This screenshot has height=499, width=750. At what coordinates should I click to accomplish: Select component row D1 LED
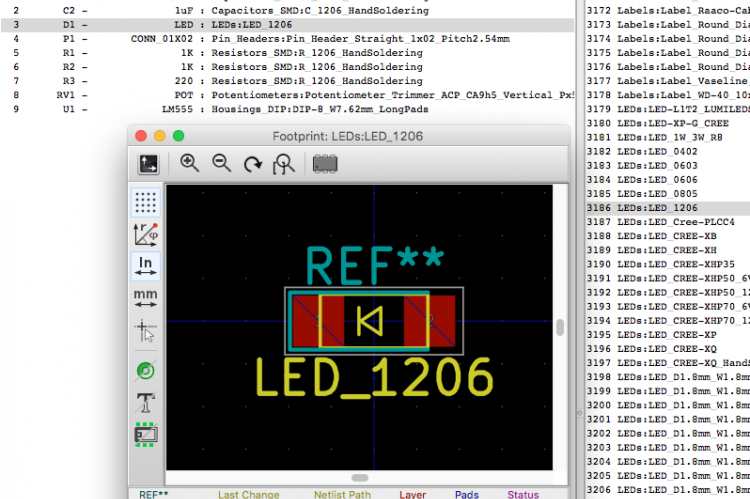[x=287, y=25]
